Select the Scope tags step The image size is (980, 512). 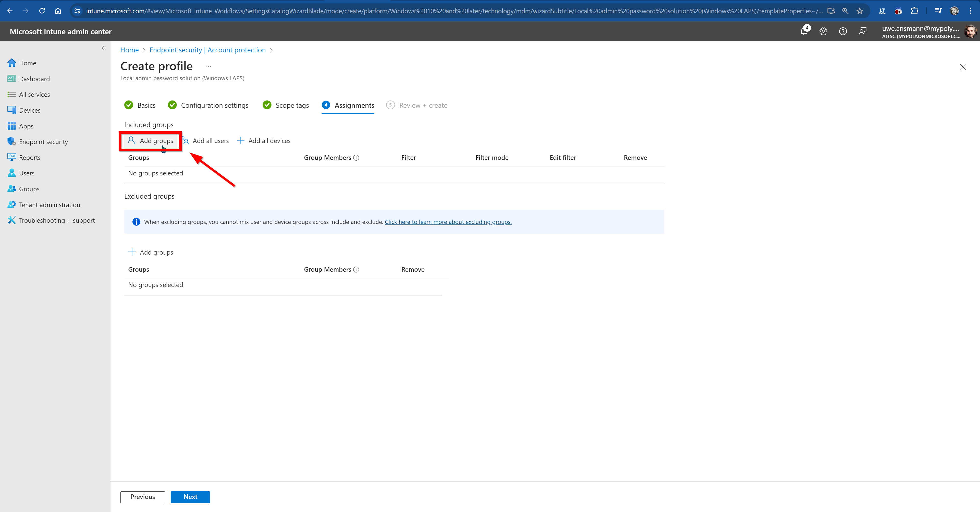292,105
